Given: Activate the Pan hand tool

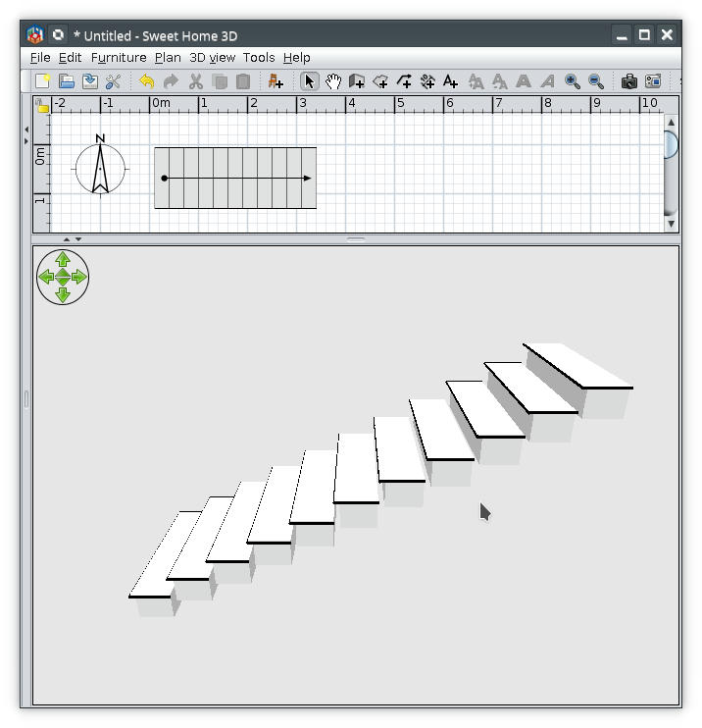Looking at the screenshot, I should pos(333,81).
